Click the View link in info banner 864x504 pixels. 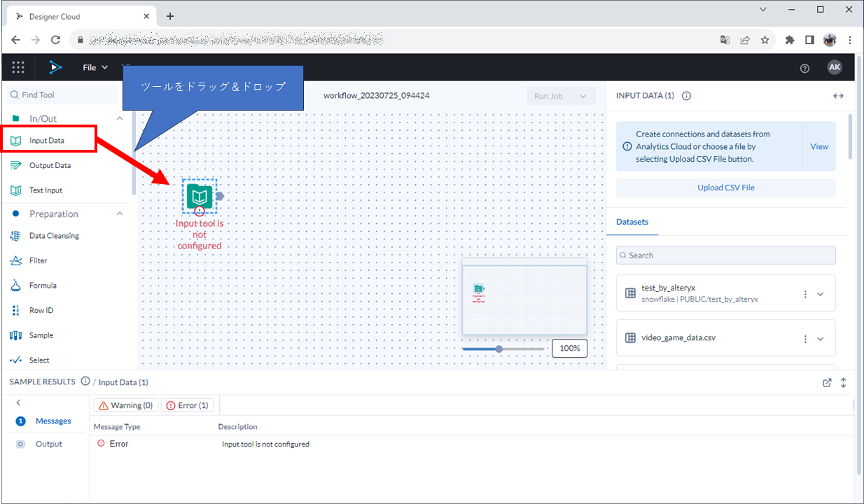click(819, 146)
